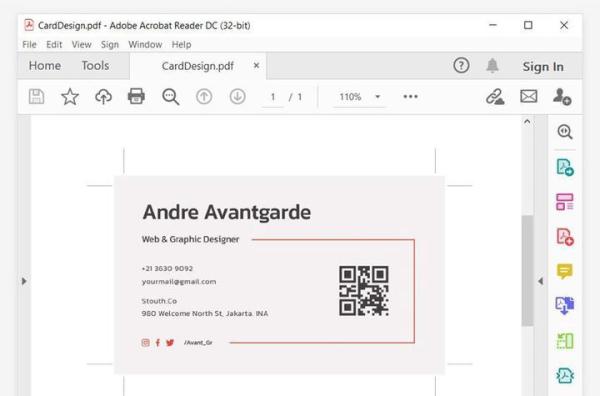Show more toolbar options ellipsis
This screenshot has width=600, height=396.
coord(410,96)
